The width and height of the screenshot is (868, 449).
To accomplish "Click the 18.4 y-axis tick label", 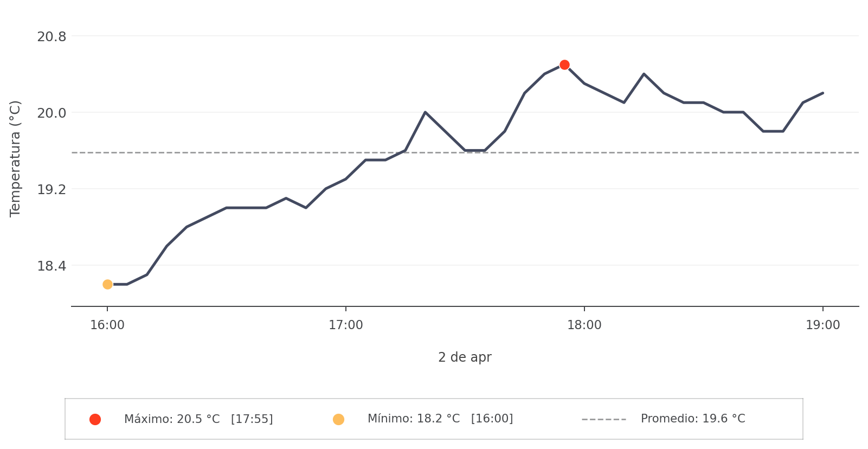I will [52, 266].
